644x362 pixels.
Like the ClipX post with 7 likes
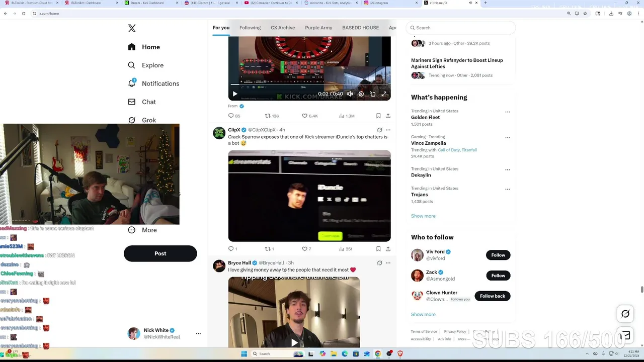(306, 249)
